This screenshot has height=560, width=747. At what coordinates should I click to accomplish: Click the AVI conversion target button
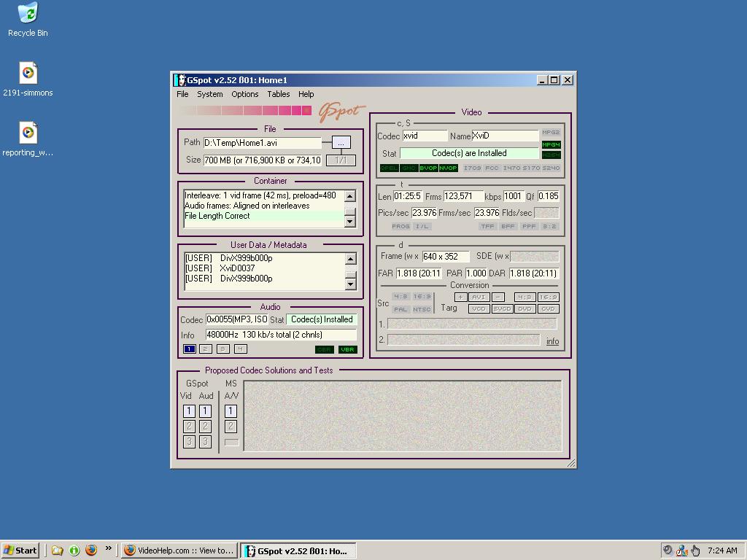(479, 297)
